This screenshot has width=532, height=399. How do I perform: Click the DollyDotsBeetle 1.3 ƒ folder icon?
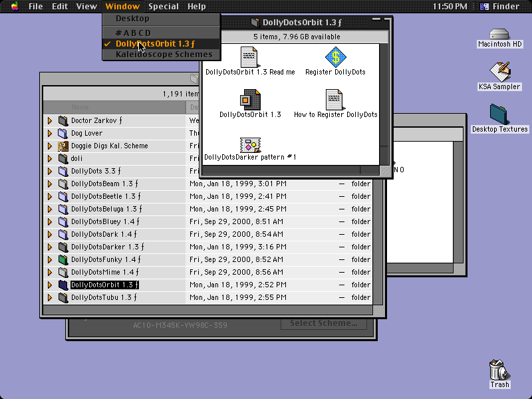pyautogui.click(x=63, y=196)
